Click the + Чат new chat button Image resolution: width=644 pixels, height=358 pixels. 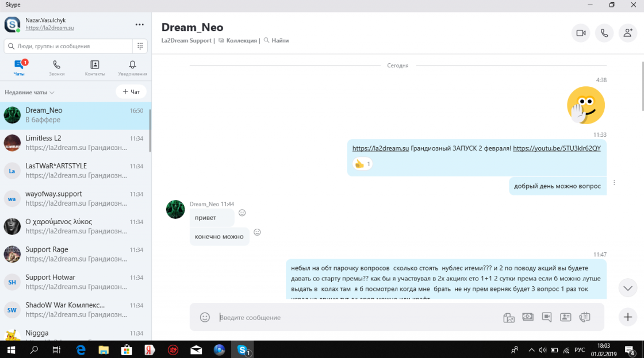131,92
